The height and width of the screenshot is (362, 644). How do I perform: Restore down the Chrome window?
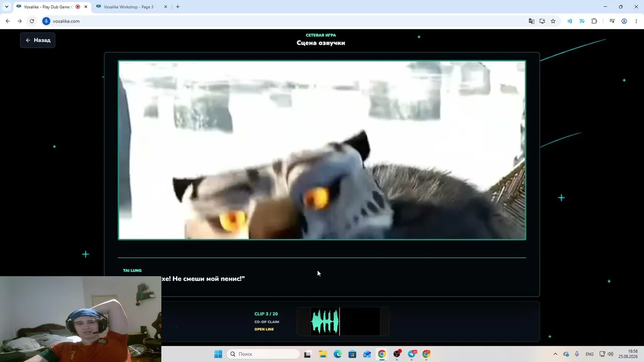tap(620, 7)
